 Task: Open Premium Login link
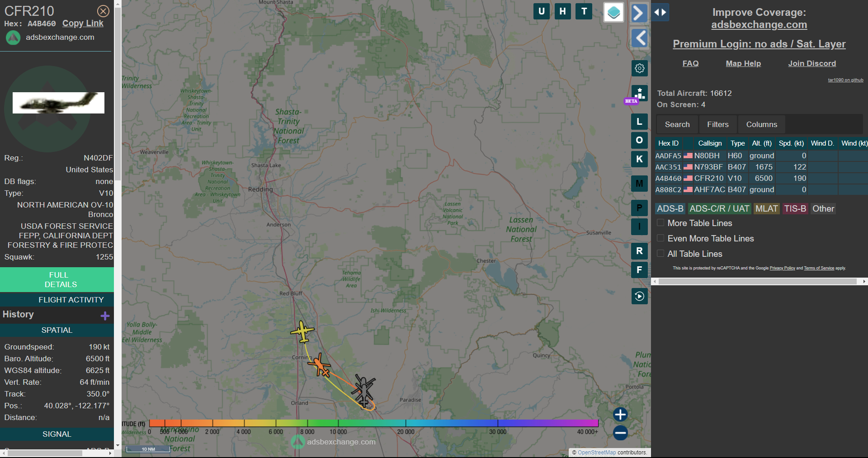pyautogui.click(x=759, y=44)
